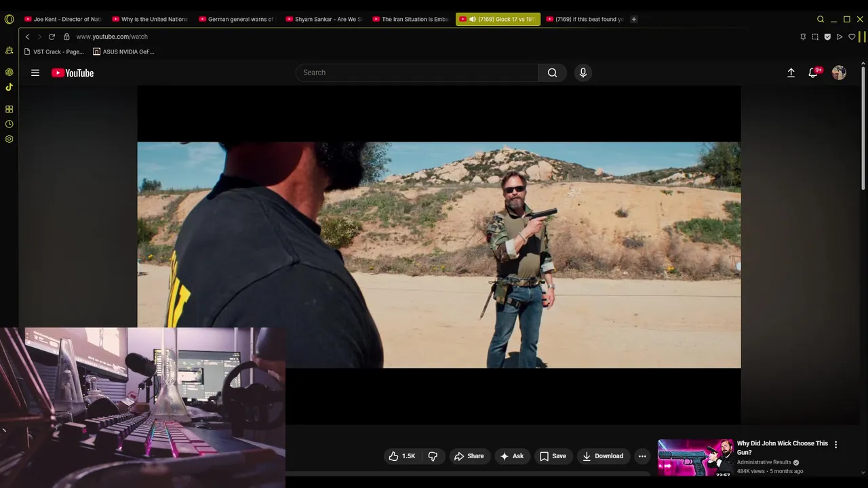The width and height of the screenshot is (868, 488).
Task: Go back one page in browser
Action: [27, 37]
